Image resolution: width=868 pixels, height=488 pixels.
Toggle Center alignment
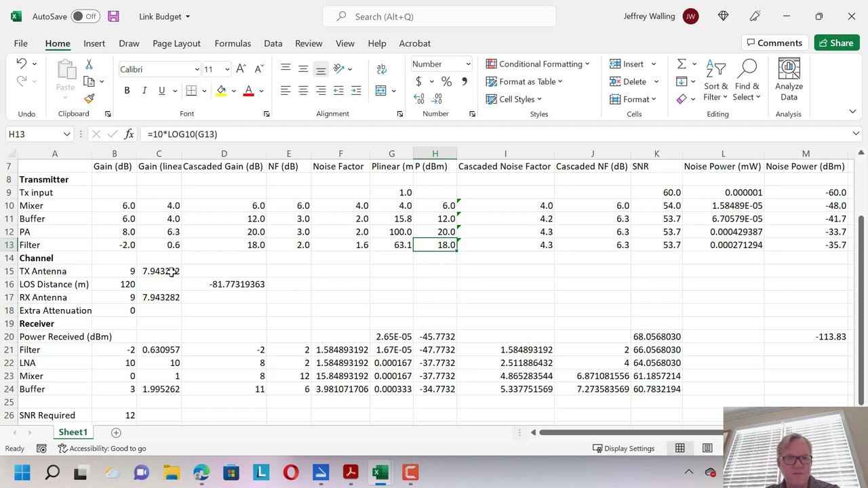coord(303,90)
